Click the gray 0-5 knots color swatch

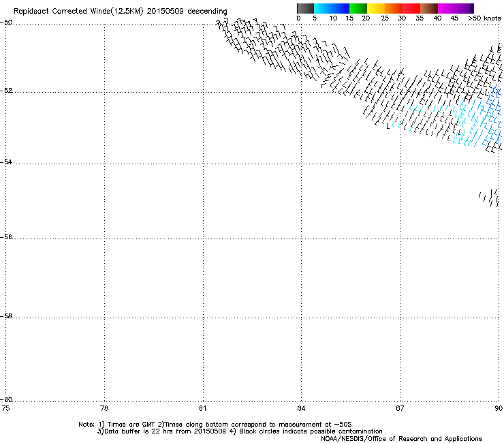click(305, 8)
